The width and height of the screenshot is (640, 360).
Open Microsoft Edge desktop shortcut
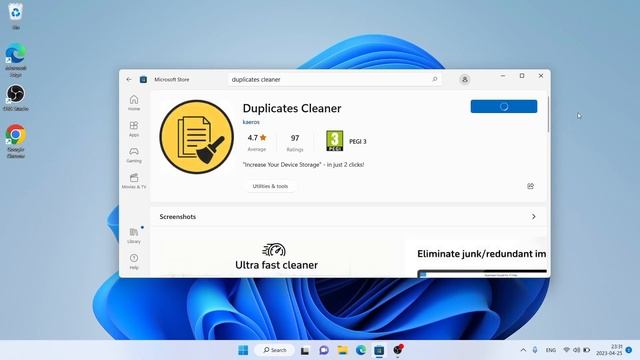(x=16, y=60)
